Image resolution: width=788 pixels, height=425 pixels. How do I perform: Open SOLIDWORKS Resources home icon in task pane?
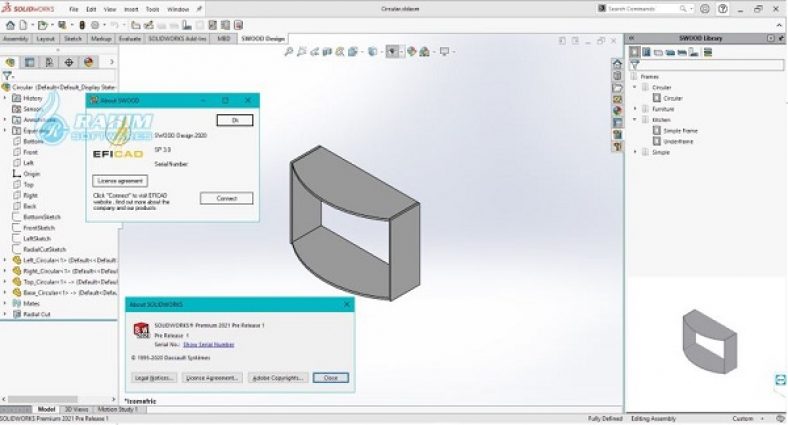tap(617, 64)
